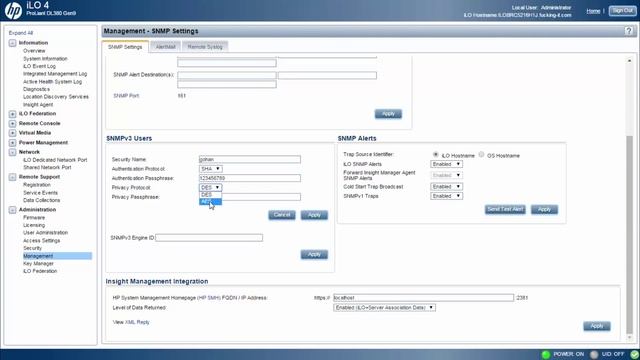The width and height of the screenshot is (640, 360).
Task: Click Apply under the SNMP Port row
Action: point(388,114)
